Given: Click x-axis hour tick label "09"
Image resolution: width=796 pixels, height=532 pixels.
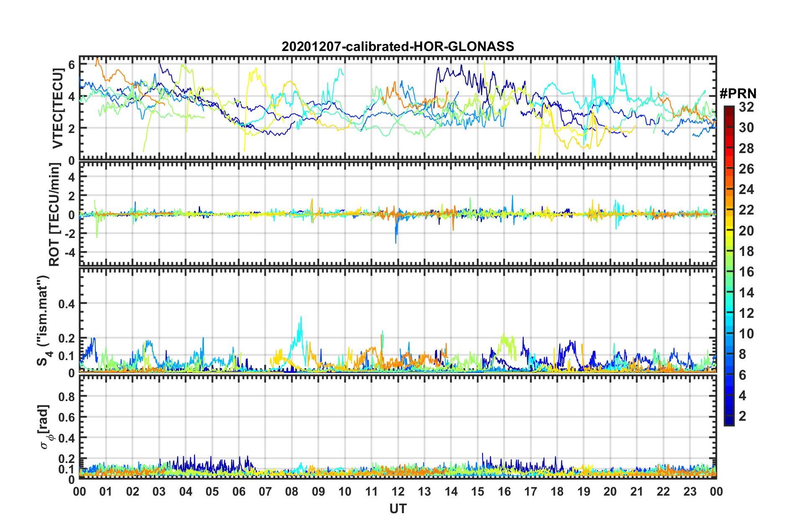Looking at the screenshot, I should pos(318,491).
